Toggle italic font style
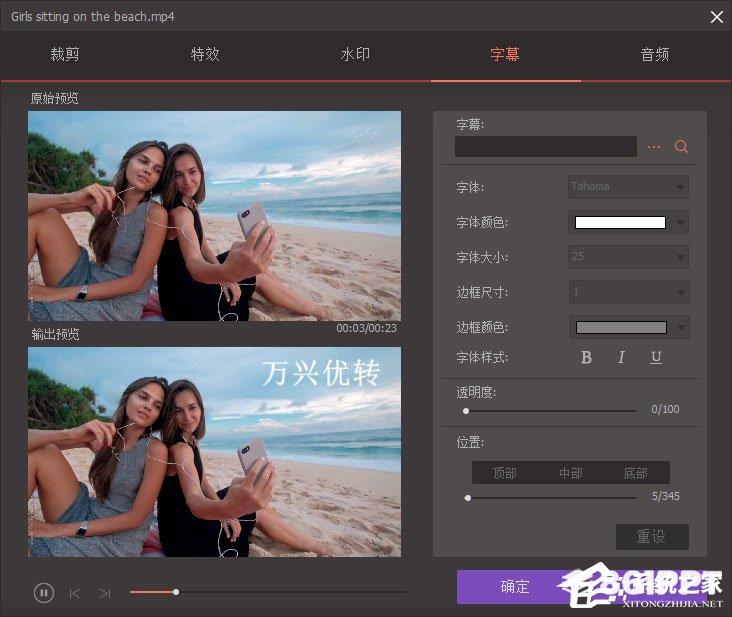The image size is (732, 617). point(621,358)
